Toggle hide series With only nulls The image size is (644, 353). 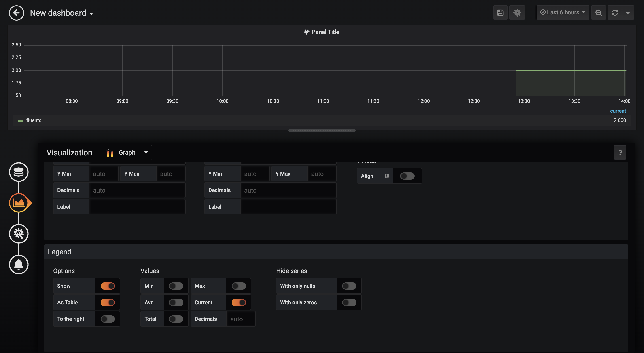click(x=349, y=286)
